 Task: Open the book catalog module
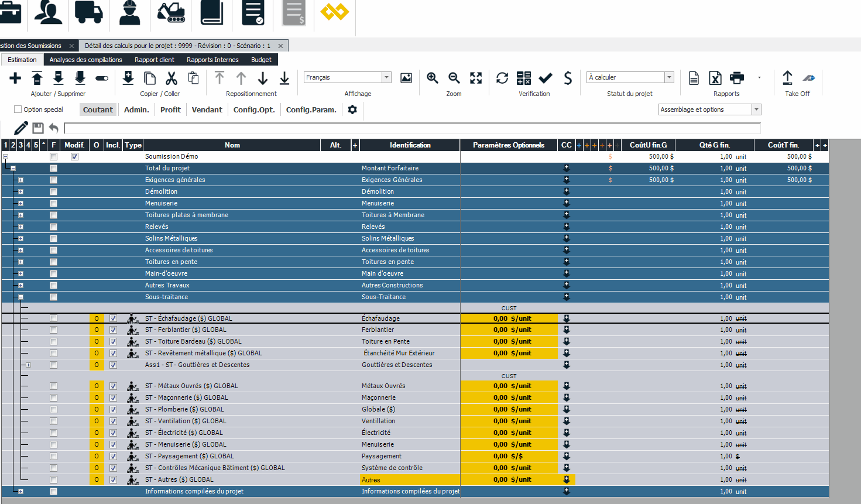[212, 12]
